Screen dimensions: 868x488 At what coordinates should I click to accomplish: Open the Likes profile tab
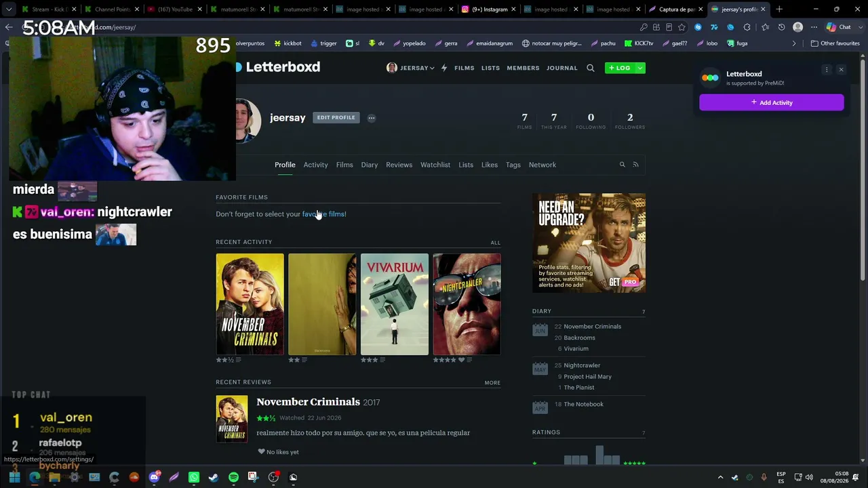490,165
